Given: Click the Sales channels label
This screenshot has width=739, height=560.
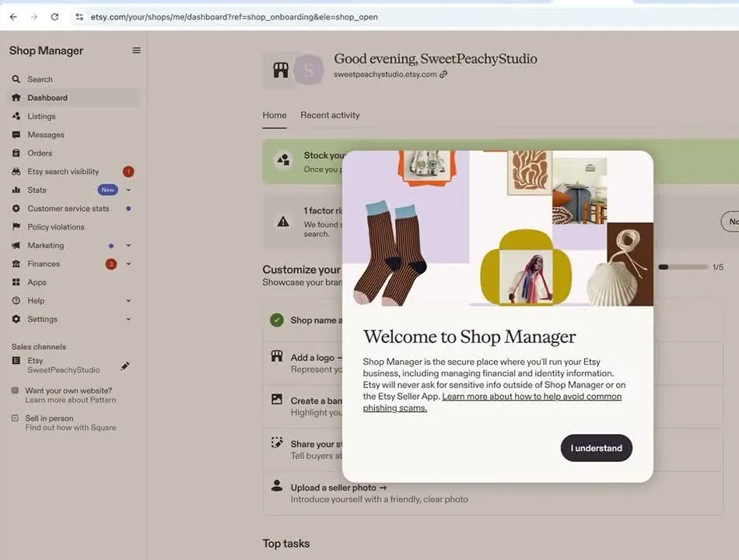Looking at the screenshot, I should pos(39,346).
